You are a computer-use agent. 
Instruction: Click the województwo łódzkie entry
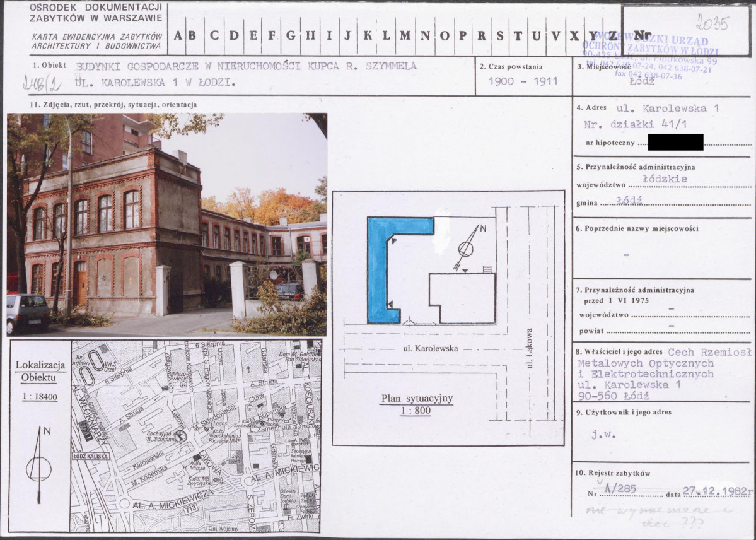pyautogui.click(x=665, y=179)
